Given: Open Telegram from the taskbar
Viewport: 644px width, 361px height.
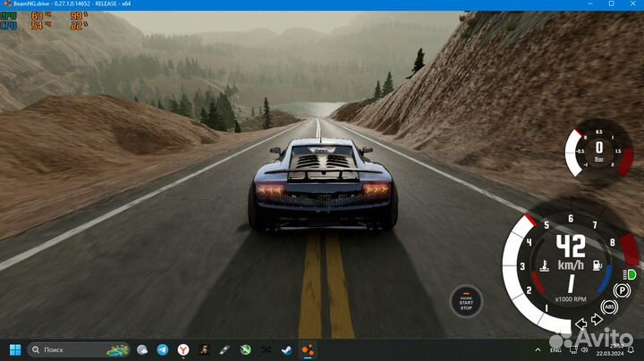Looking at the screenshot, I should point(163,350).
